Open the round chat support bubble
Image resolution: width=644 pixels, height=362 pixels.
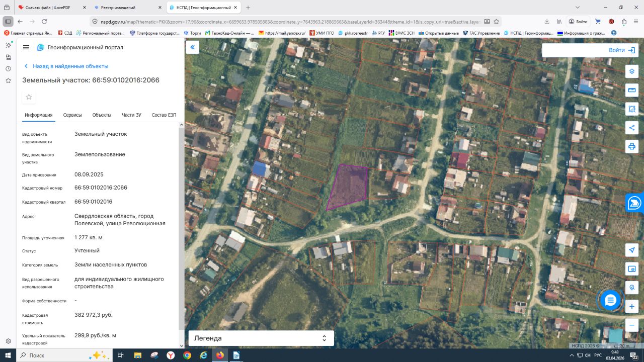click(x=610, y=300)
